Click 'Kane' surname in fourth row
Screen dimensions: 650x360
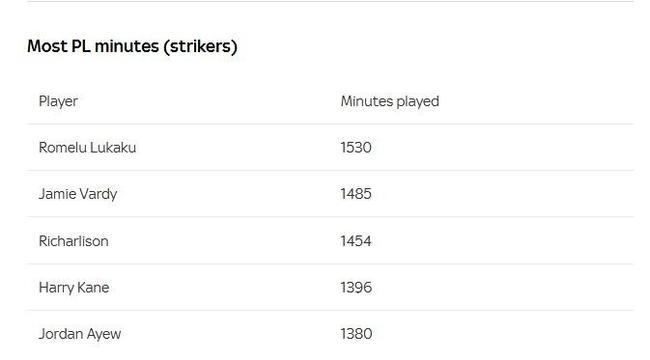click(x=94, y=287)
